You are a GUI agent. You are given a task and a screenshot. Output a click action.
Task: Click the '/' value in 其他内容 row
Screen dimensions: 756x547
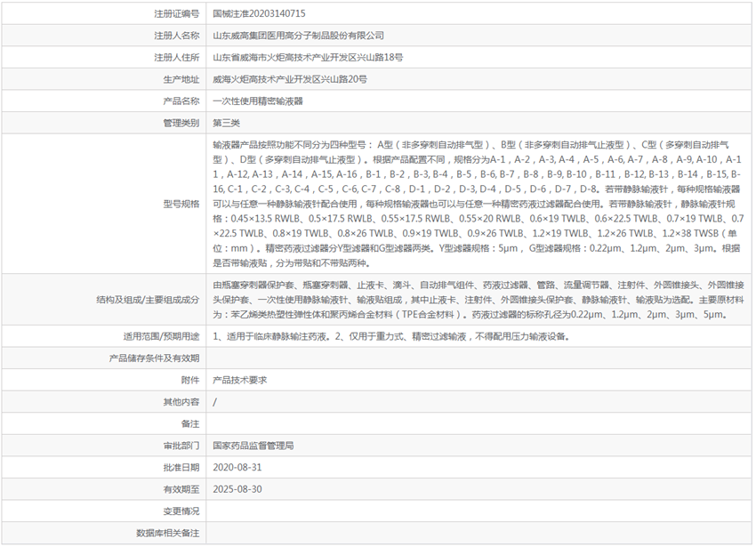215,402
